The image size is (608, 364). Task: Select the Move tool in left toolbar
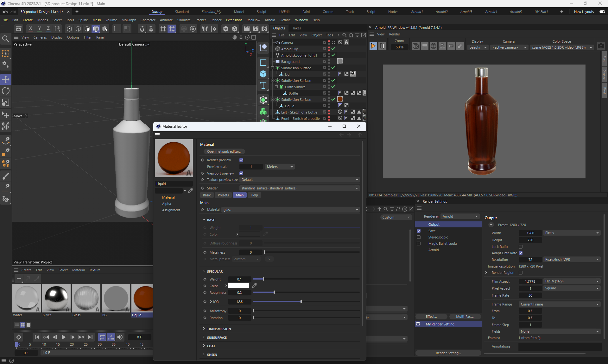(6, 79)
